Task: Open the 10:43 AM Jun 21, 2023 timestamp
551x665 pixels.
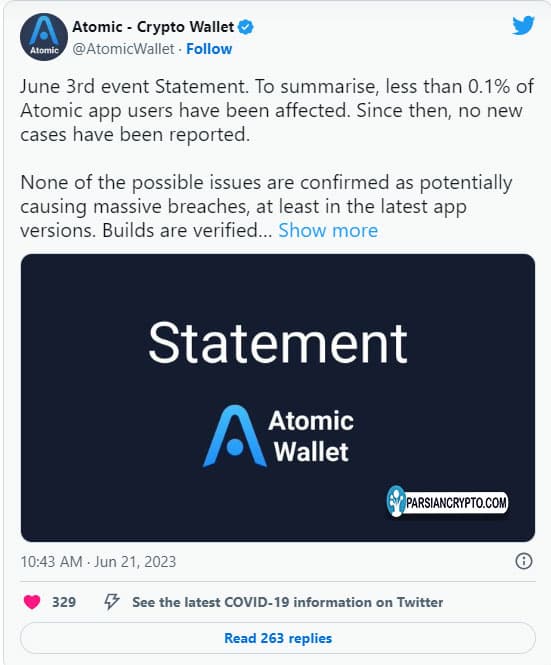Action: (98, 562)
